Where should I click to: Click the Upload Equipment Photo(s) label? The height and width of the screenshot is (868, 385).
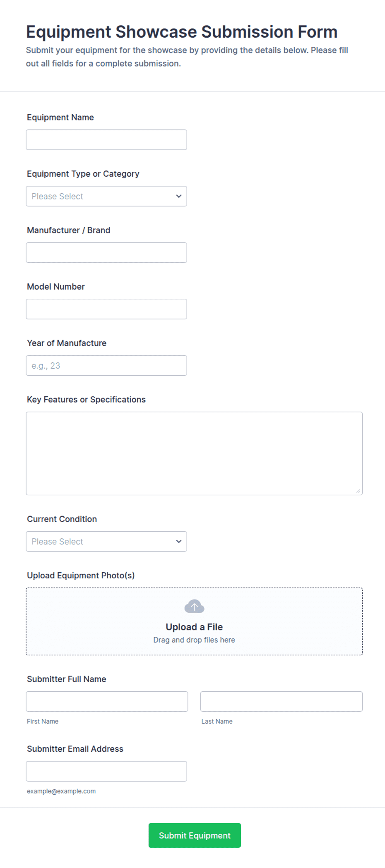coord(81,575)
